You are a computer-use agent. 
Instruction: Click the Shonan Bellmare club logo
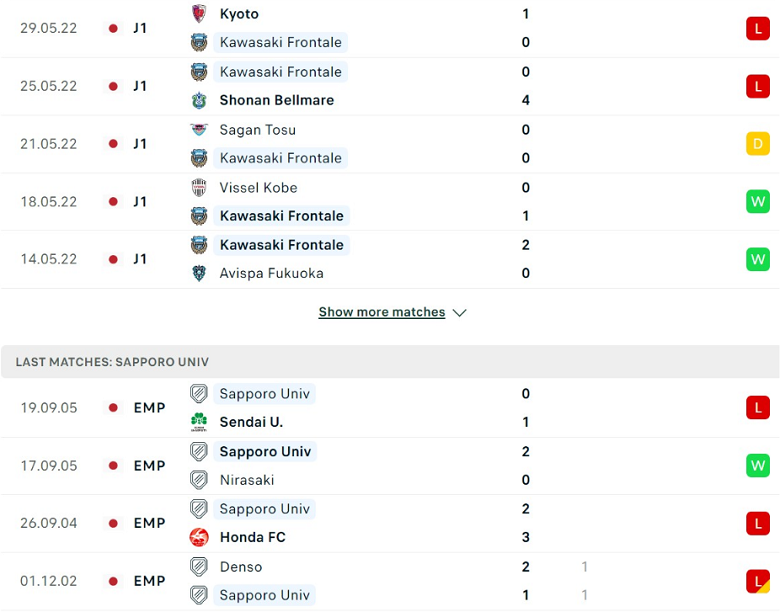click(x=199, y=101)
